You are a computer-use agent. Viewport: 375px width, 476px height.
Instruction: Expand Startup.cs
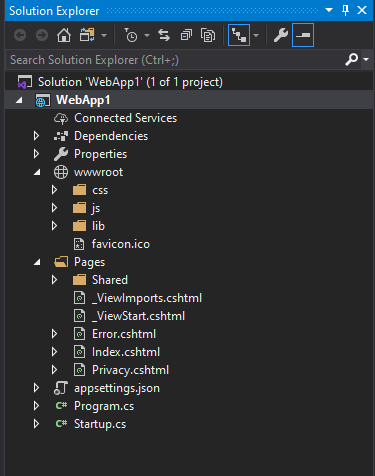point(36,424)
